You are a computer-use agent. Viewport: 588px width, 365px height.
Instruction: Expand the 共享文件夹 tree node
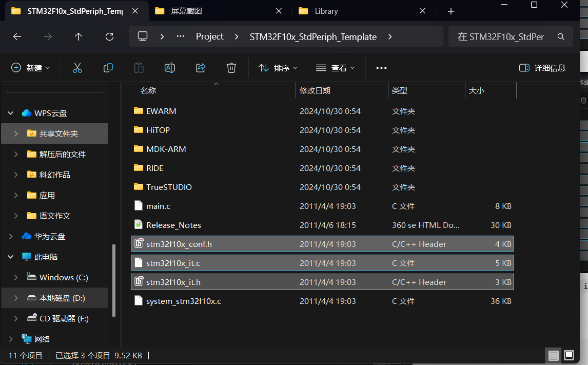coord(16,133)
